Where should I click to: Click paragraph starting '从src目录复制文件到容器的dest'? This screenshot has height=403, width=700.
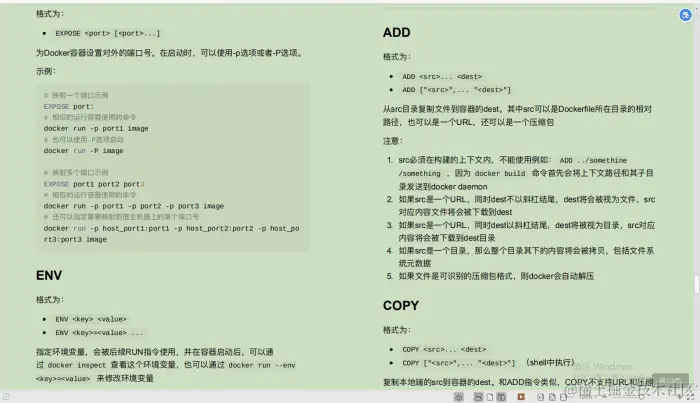tap(517, 116)
